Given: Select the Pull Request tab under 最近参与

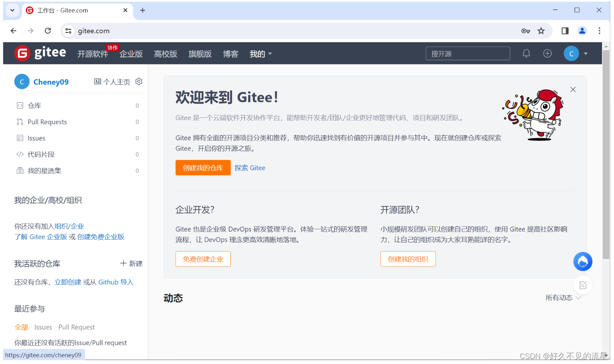Looking at the screenshot, I should 76,327.
